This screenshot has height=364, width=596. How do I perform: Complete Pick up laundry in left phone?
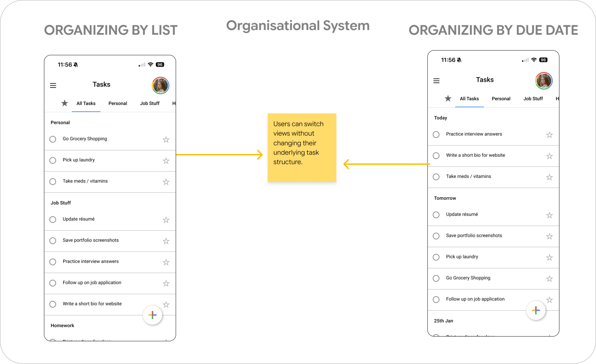click(53, 160)
